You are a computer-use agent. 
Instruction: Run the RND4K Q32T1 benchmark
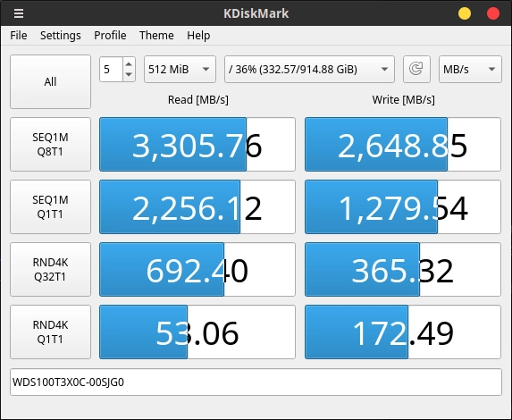[x=50, y=270]
